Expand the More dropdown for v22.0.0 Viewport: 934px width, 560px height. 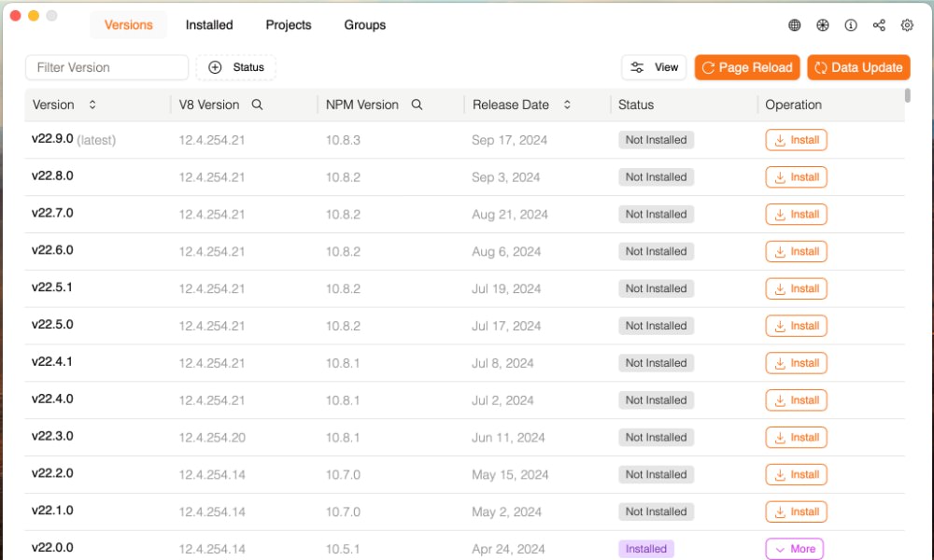[x=795, y=549]
